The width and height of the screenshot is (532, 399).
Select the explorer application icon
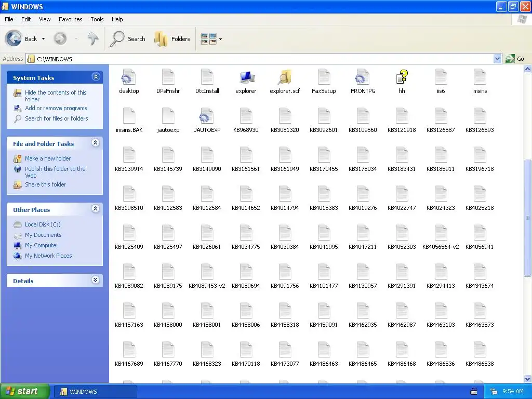tap(246, 77)
